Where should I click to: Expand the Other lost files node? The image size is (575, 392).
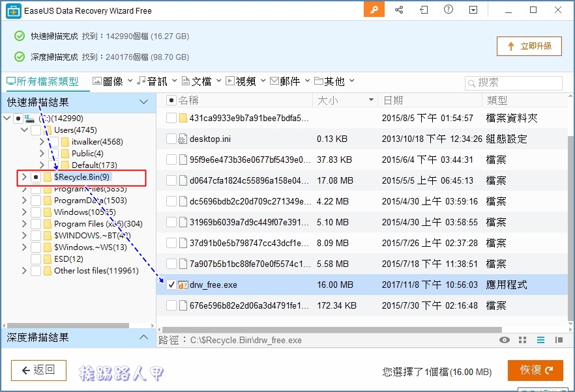[x=24, y=271]
